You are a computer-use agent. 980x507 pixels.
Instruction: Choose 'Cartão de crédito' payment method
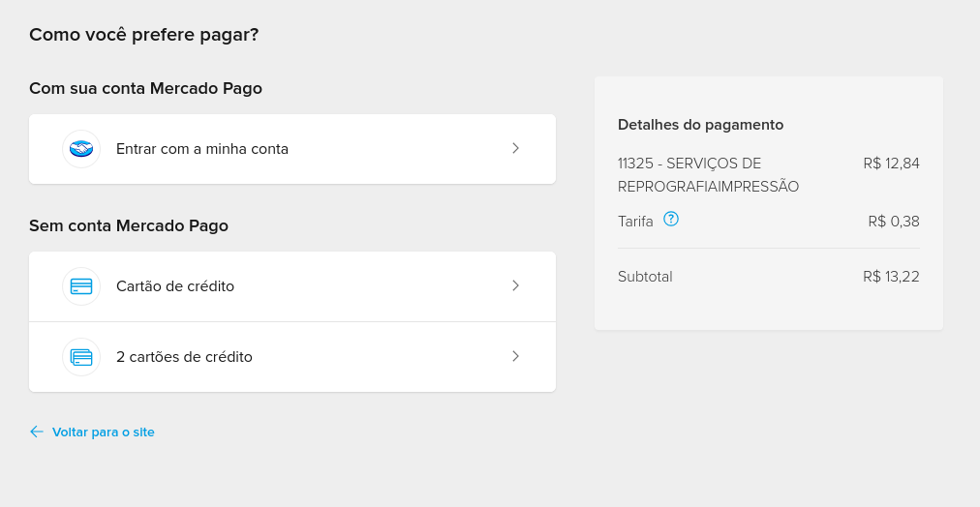(x=175, y=286)
